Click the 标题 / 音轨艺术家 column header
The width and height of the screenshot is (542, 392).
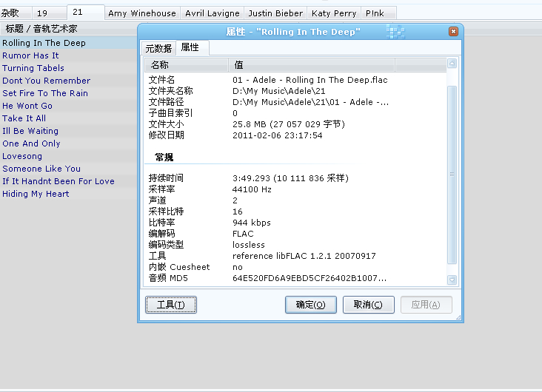68,29
